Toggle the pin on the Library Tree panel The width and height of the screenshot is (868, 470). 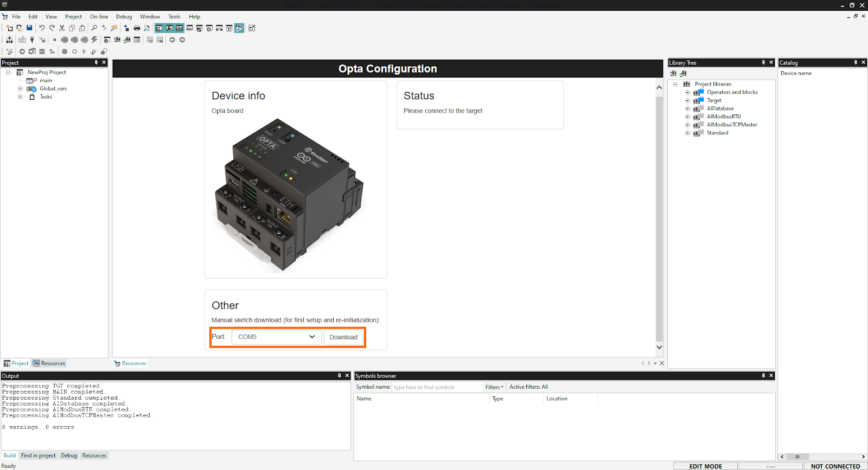click(763, 62)
